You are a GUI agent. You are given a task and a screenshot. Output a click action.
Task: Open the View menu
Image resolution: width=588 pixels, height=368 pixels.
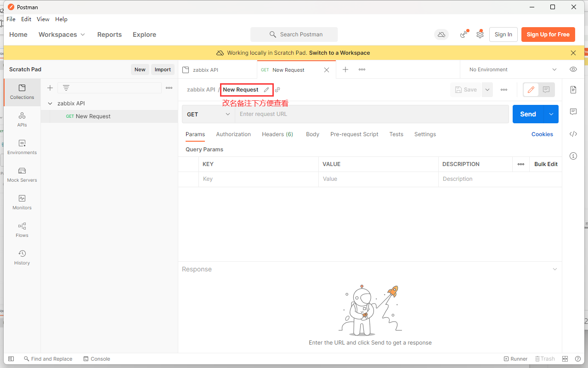[43, 19]
